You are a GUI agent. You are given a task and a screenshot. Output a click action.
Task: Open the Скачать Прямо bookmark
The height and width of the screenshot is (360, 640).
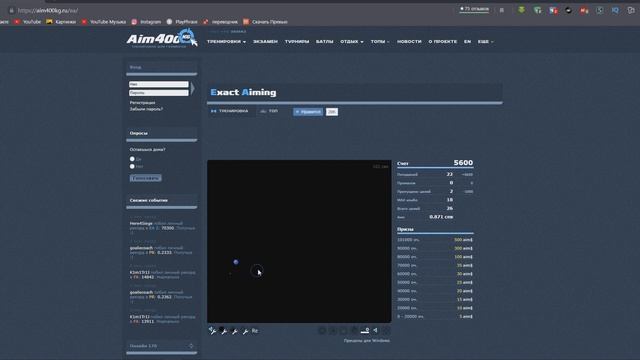coord(265,22)
